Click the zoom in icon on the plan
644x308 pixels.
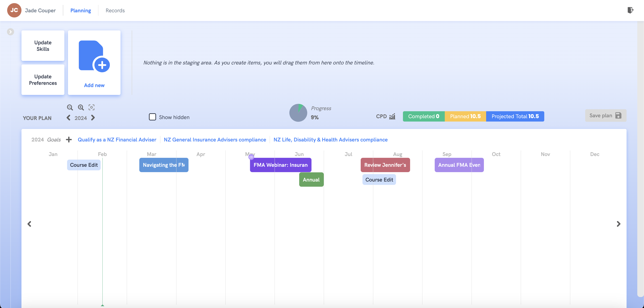[x=80, y=107]
